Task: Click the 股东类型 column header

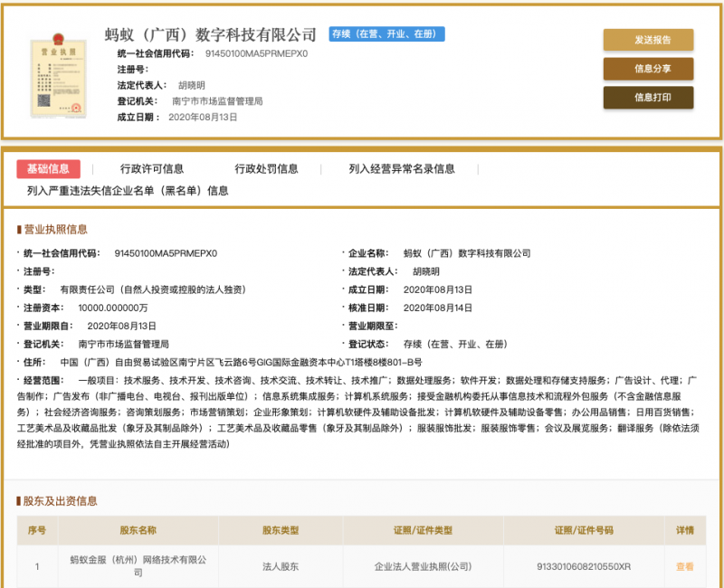Action: click(x=281, y=530)
